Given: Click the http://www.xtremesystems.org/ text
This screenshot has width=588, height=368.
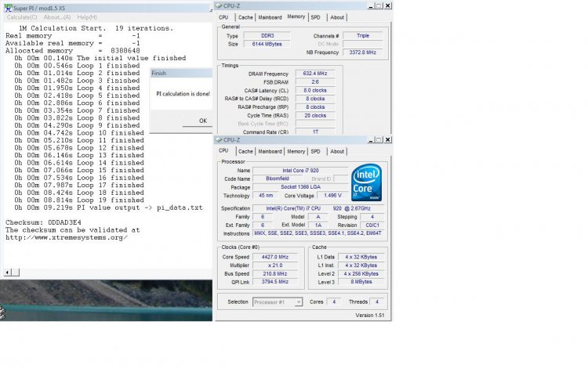Looking at the screenshot, I should (67, 237).
